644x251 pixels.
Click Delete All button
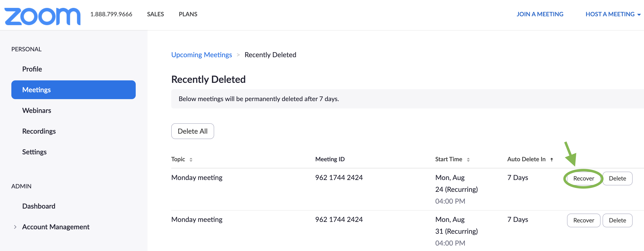coord(192,131)
